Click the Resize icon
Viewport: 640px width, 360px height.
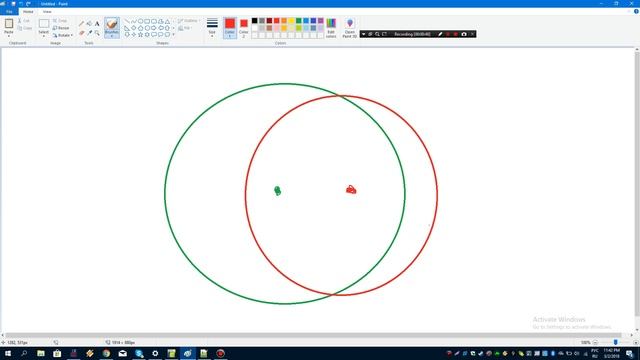click(x=55, y=28)
